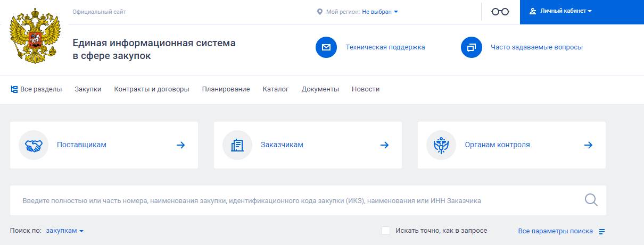Click the magnifying glass search icon
644x245 pixels.
[591, 200]
